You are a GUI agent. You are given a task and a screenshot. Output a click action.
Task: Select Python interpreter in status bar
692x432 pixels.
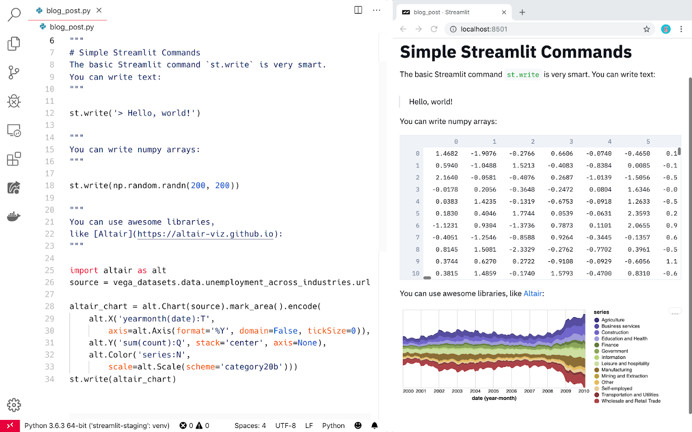pyautogui.click(x=97, y=425)
